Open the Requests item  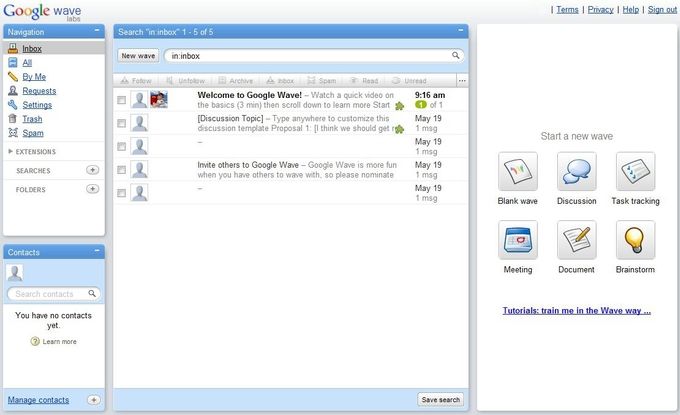pos(39,91)
